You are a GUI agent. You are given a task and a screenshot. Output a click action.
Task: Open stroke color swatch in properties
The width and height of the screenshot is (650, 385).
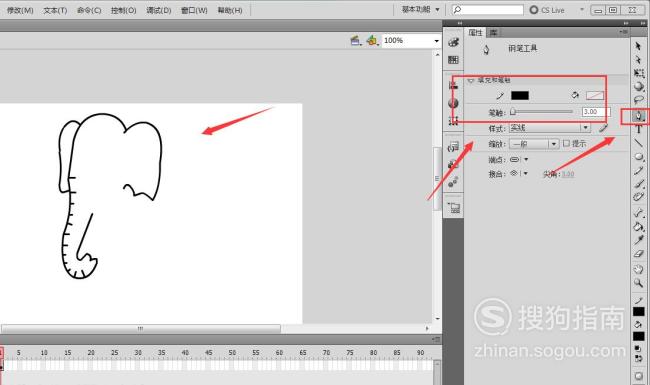pos(519,95)
